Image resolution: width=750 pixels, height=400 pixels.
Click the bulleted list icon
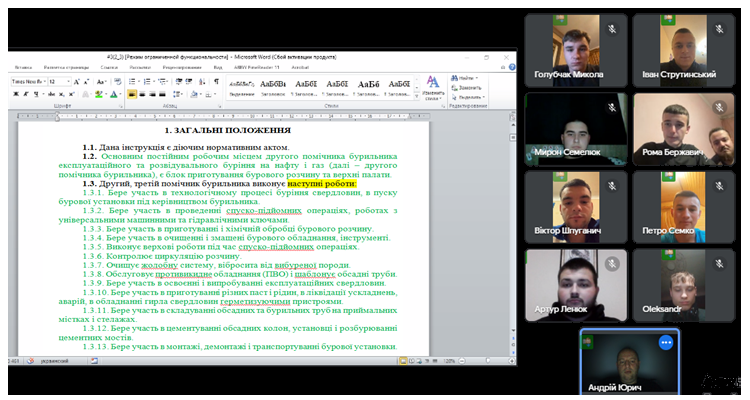point(130,81)
